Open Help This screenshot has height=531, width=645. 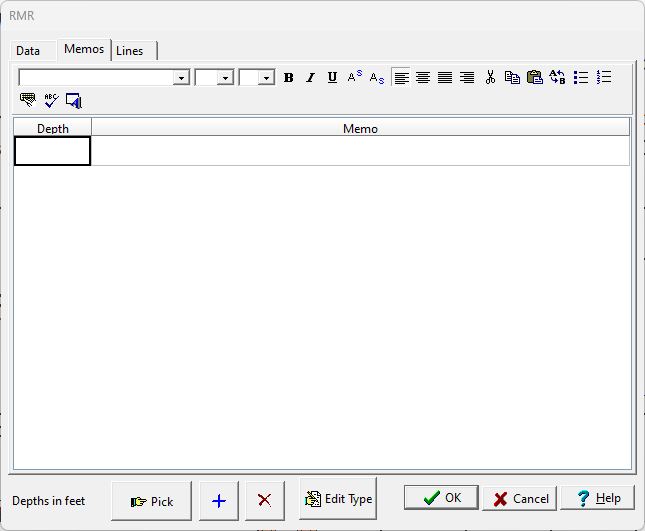598,498
